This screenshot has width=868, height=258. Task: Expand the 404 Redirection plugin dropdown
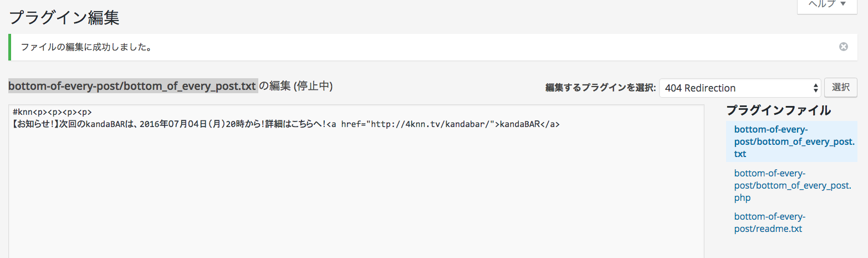(x=739, y=88)
